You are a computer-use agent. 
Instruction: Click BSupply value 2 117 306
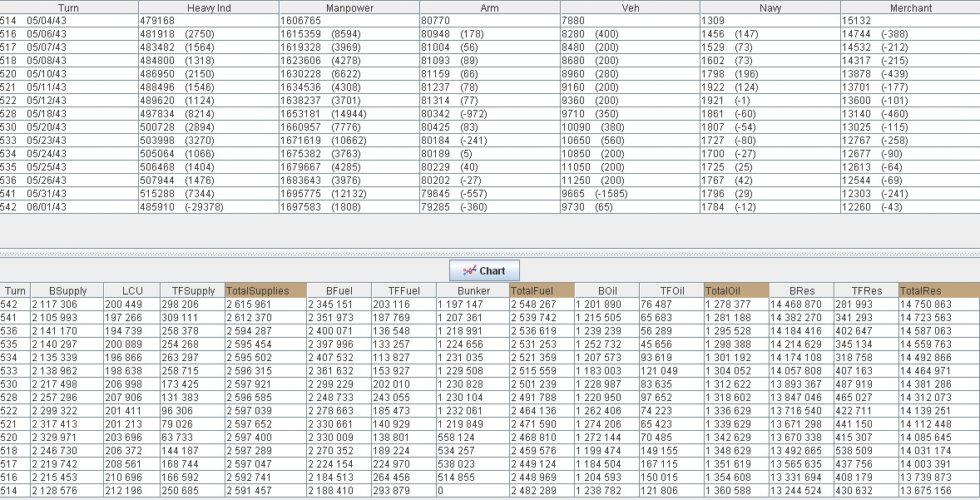pos(67,304)
